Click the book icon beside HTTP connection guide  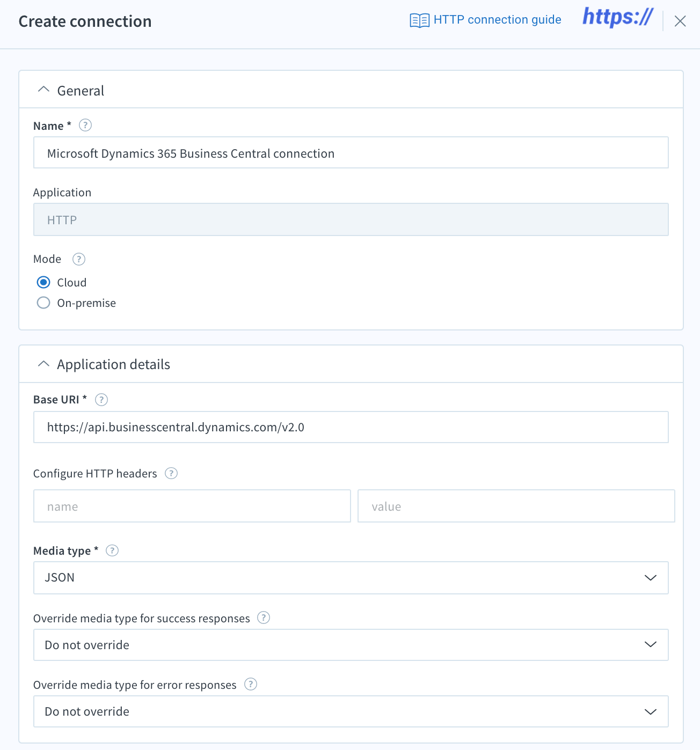pos(419,20)
